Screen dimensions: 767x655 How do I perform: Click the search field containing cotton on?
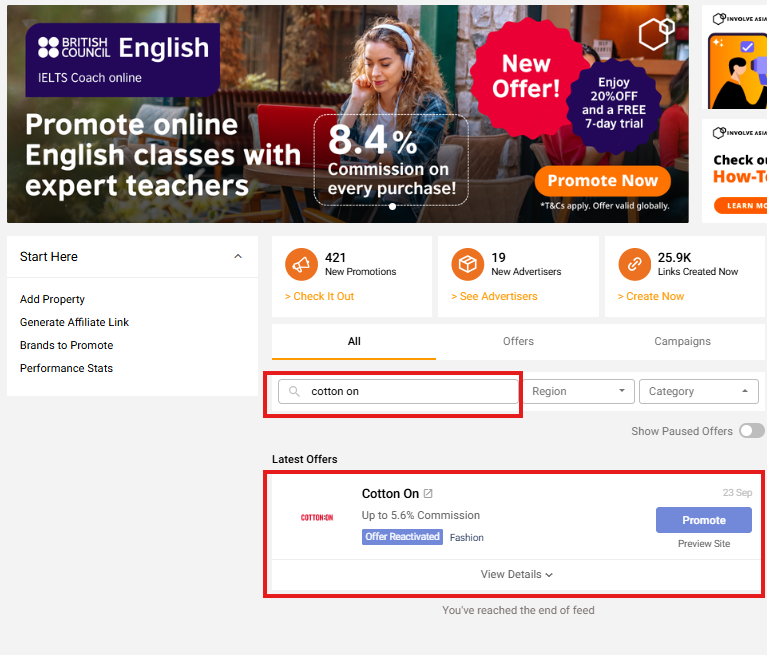tap(398, 391)
